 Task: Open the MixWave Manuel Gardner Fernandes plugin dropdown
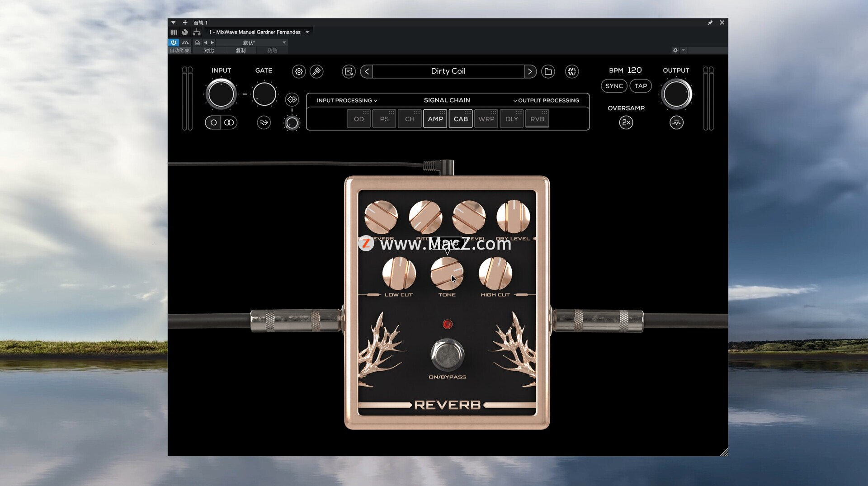point(307,32)
